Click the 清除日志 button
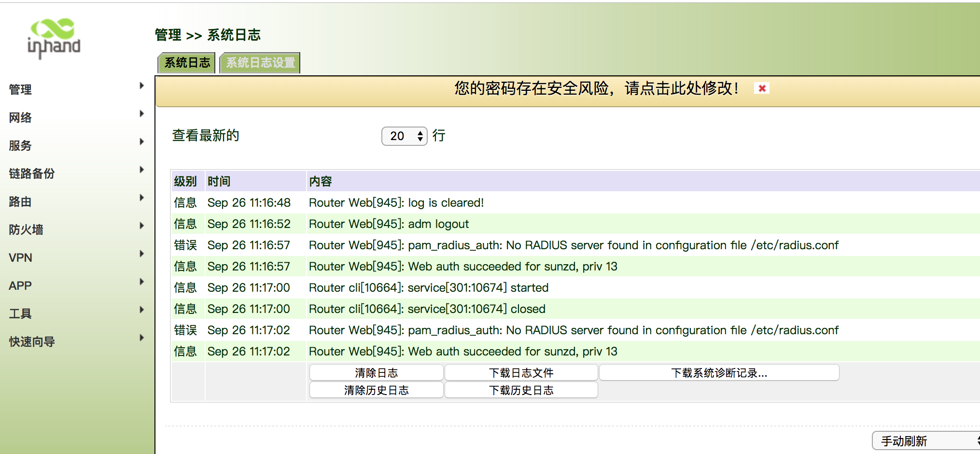 (x=376, y=373)
